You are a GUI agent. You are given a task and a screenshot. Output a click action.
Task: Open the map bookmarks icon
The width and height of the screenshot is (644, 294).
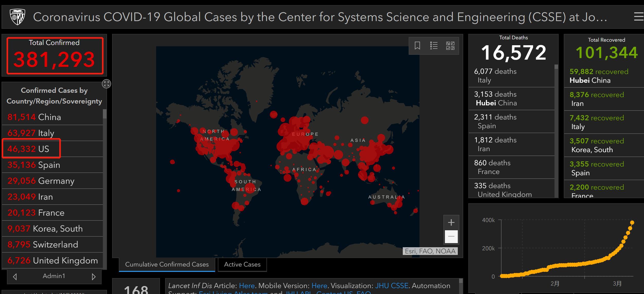click(x=417, y=46)
